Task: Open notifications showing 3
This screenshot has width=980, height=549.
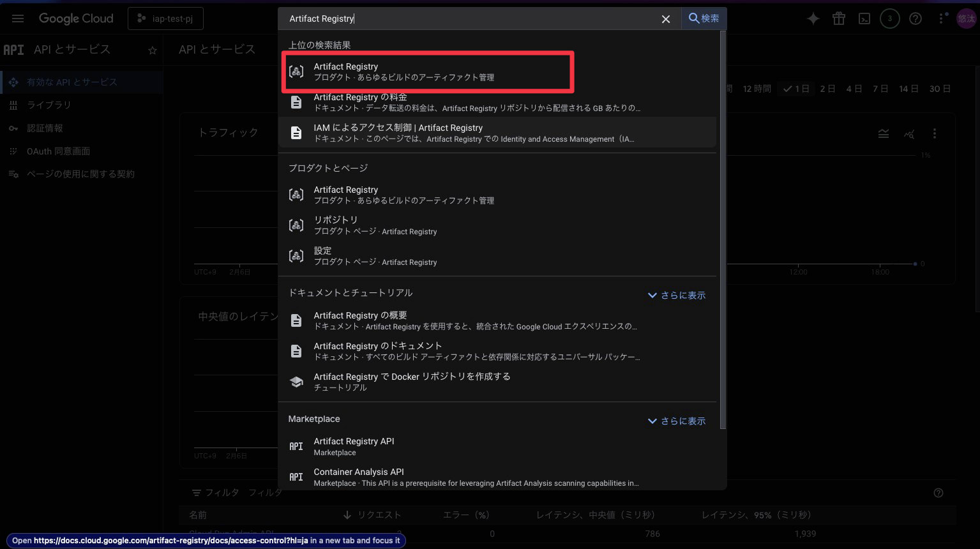Action: (890, 19)
